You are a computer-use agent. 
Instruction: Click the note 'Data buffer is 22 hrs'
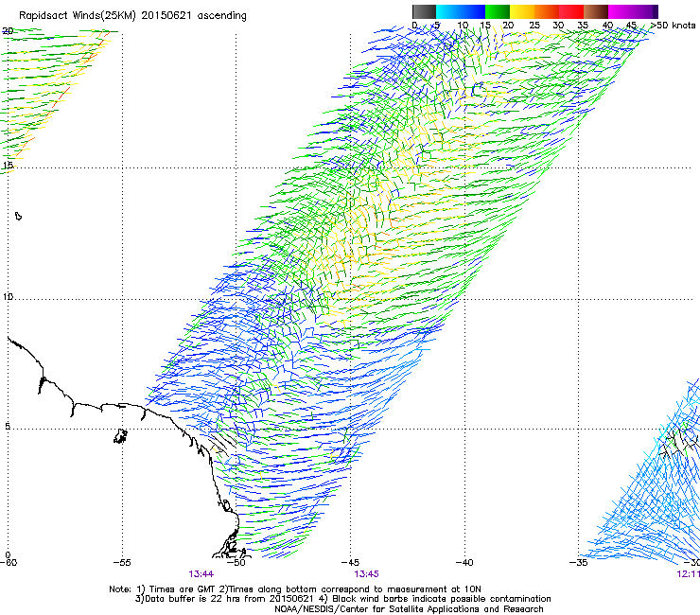[x=194, y=599]
